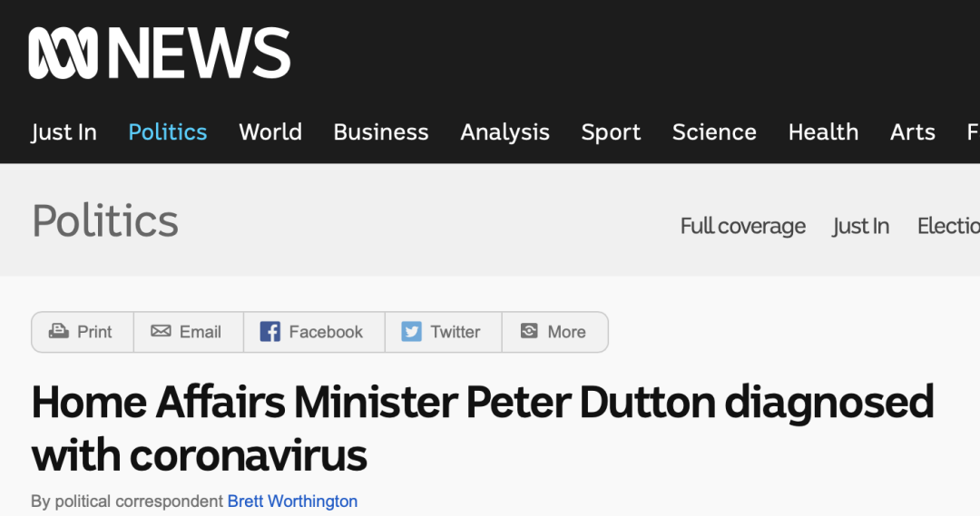
Task: Click the ABC News logo
Action: 160,54
